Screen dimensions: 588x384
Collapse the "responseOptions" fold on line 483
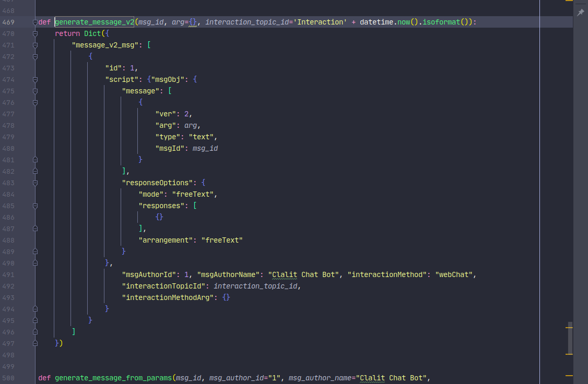click(x=36, y=183)
